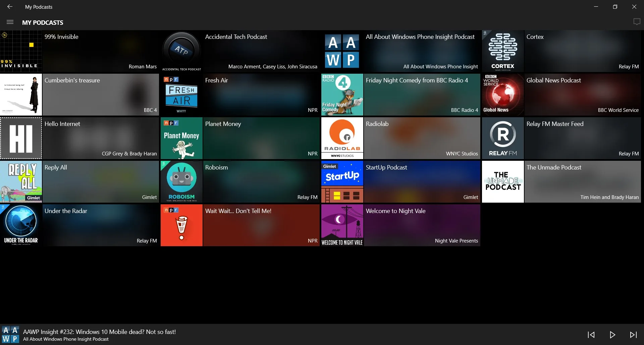Skip to next track
The width and height of the screenshot is (644, 345).
[x=633, y=335]
